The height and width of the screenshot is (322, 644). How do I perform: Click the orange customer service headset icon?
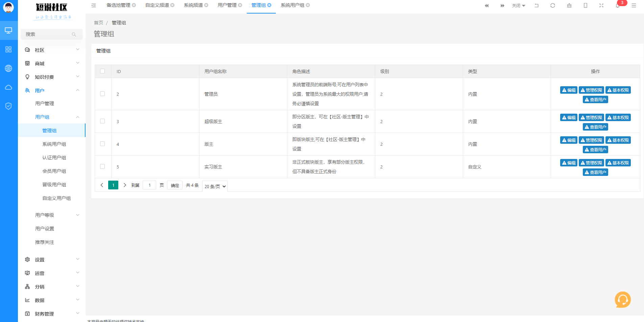pyautogui.click(x=622, y=300)
